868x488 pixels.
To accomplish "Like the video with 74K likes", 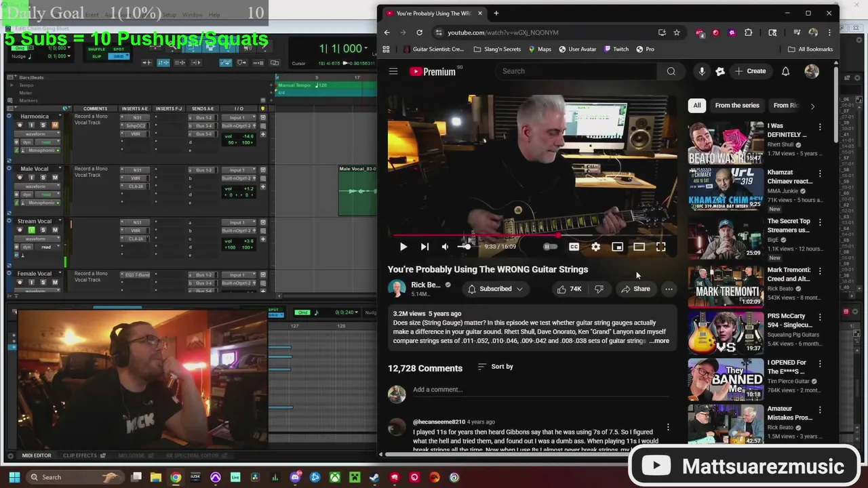I will coord(569,289).
